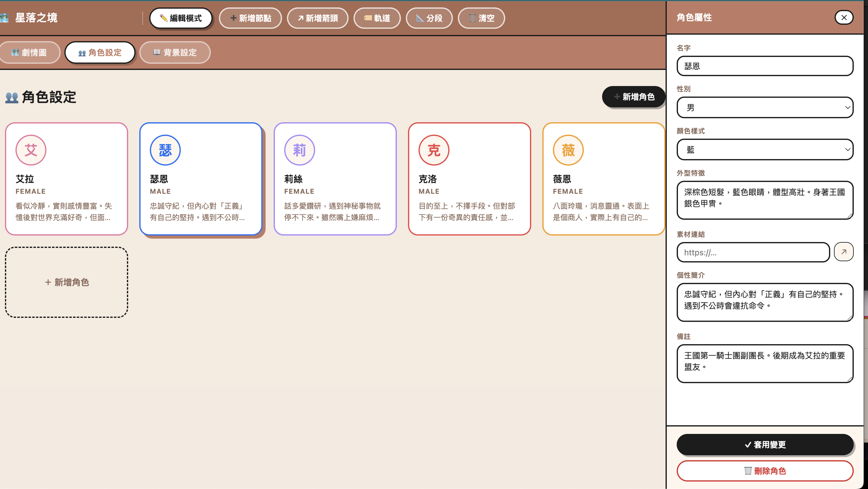Expand the 性別 gender dropdown
The image size is (868, 489).
pyautogui.click(x=765, y=108)
